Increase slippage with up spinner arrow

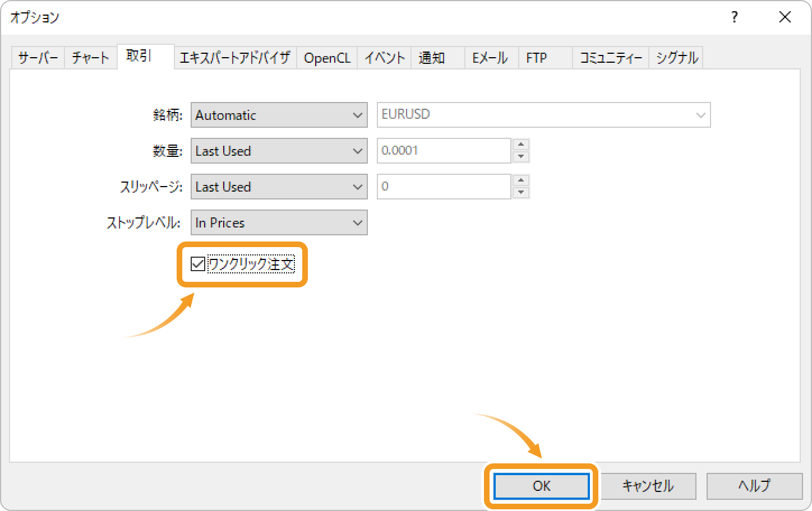pos(522,180)
